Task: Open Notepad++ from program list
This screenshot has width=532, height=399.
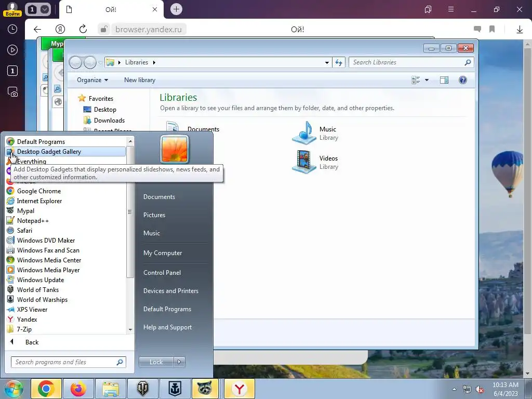Action: [x=66, y=220]
